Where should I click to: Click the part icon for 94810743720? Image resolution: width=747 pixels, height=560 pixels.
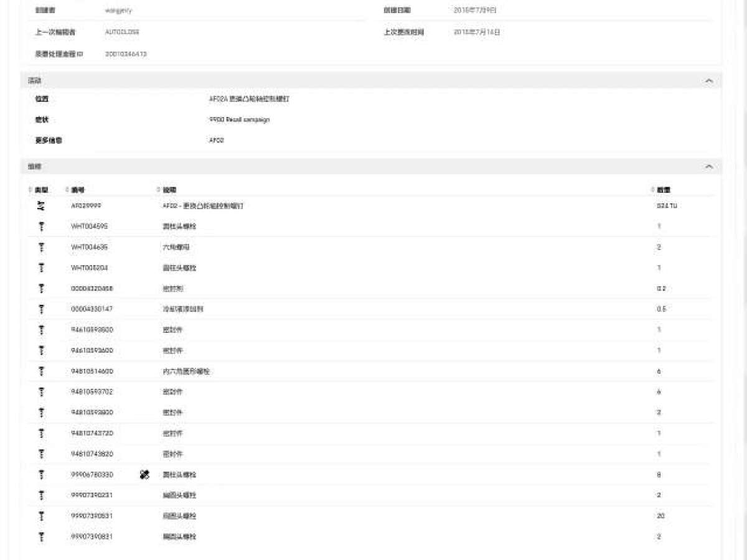(42, 433)
